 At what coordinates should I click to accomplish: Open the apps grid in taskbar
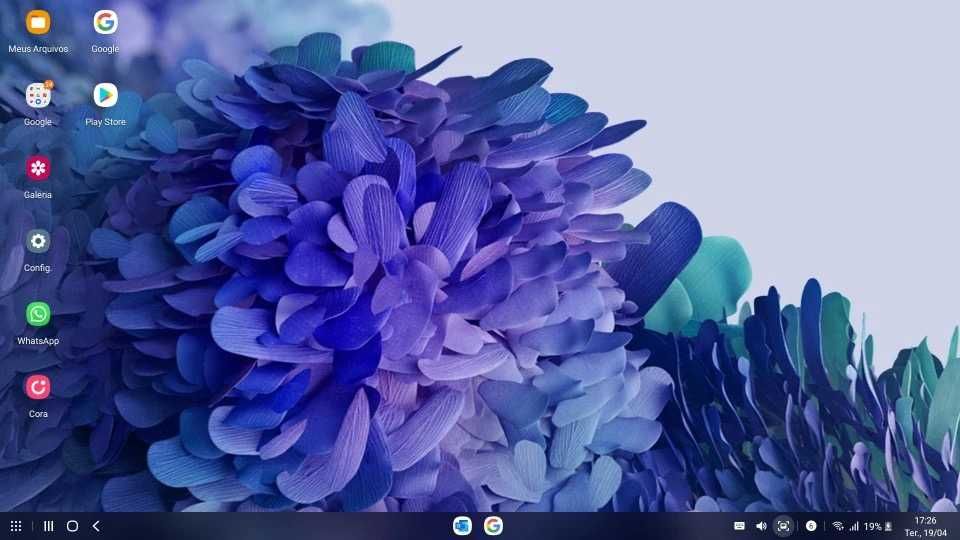click(16, 526)
